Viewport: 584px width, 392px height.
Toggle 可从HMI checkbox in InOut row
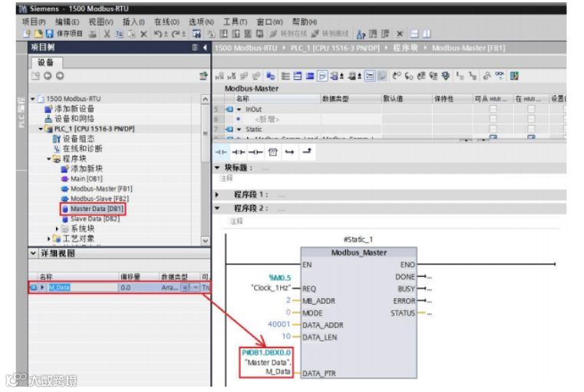coord(493,109)
